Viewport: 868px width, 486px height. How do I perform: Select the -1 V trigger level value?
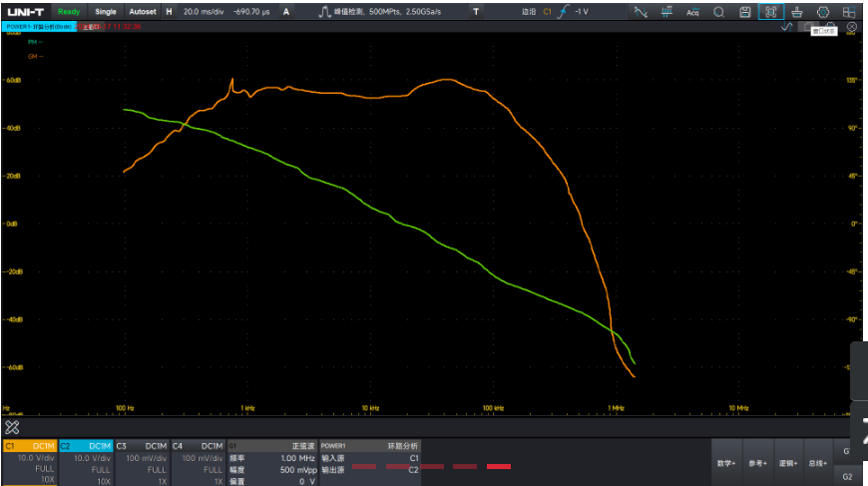[582, 12]
